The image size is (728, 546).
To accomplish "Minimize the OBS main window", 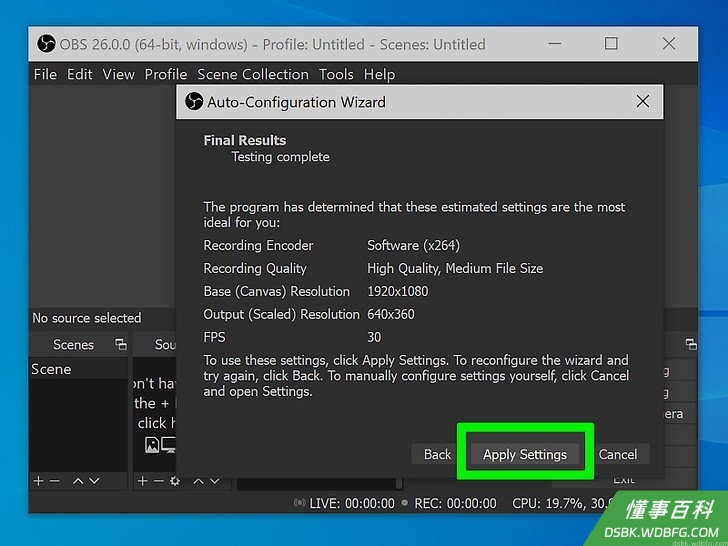I will pyautogui.click(x=554, y=44).
